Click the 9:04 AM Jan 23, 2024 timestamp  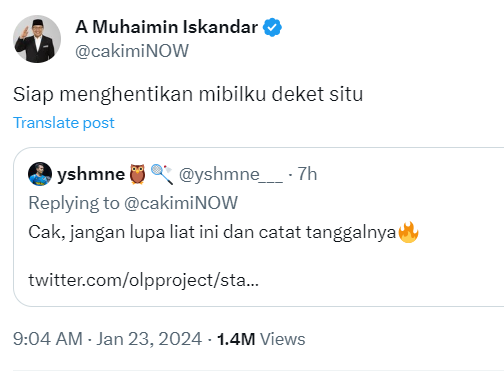coord(107,339)
